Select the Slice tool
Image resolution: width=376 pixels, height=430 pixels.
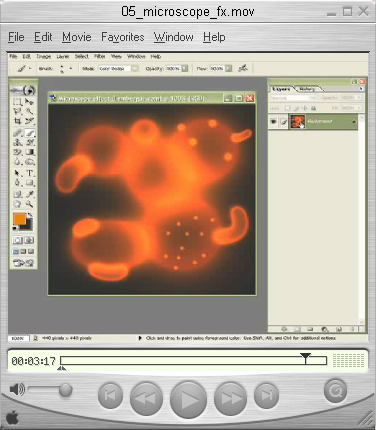point(29,121)
